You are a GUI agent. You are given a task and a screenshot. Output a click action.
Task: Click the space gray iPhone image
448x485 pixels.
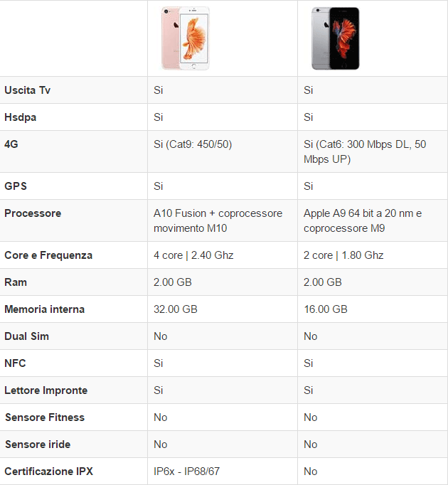tap(335, 38)
